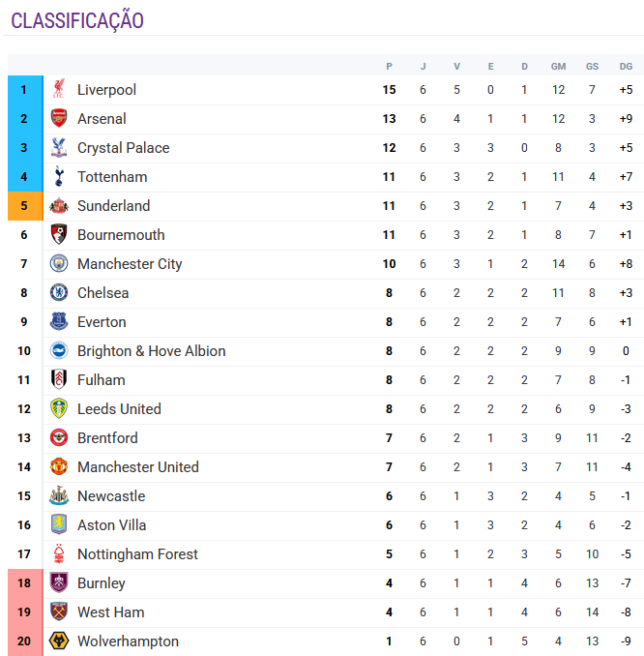Open the Manchester City crest icon
Viewport: 644px width, 656px height.
pyautogui.click(x=59, y=264)
